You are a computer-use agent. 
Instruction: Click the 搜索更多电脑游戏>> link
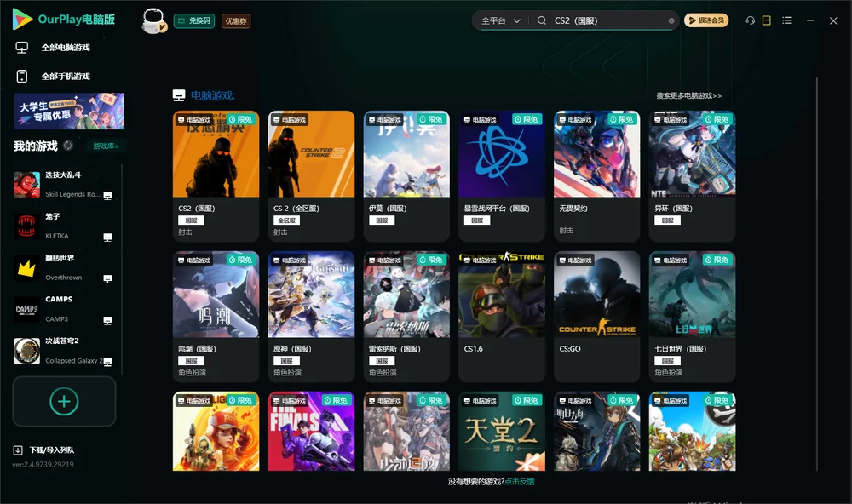click(689, 96)
